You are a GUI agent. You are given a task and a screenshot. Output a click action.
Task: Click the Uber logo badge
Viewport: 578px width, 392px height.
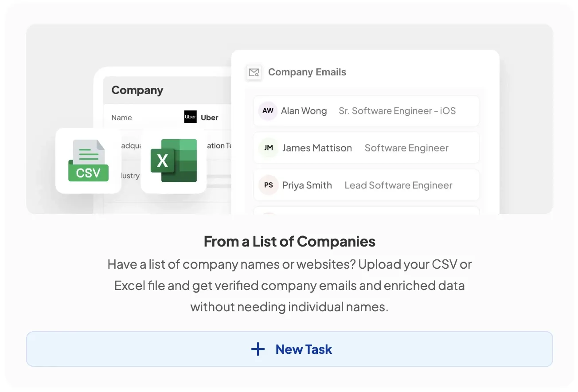coord(190,117)
